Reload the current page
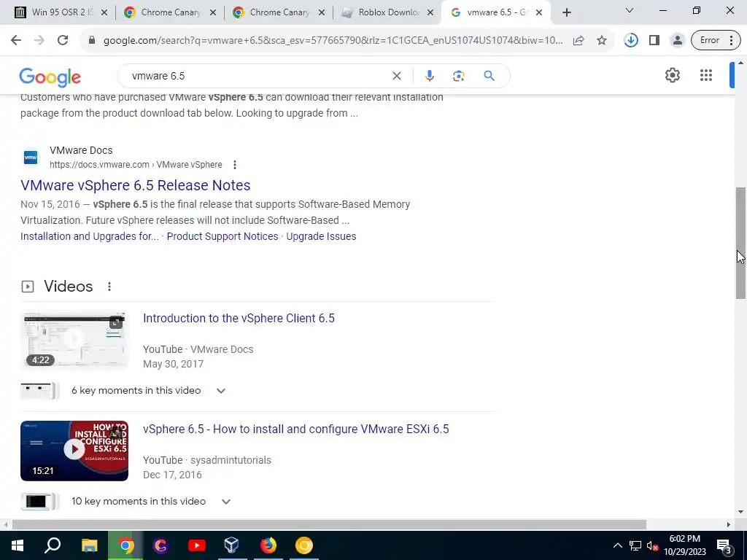The height and width of the screenshot is (560, 747). 63,41
